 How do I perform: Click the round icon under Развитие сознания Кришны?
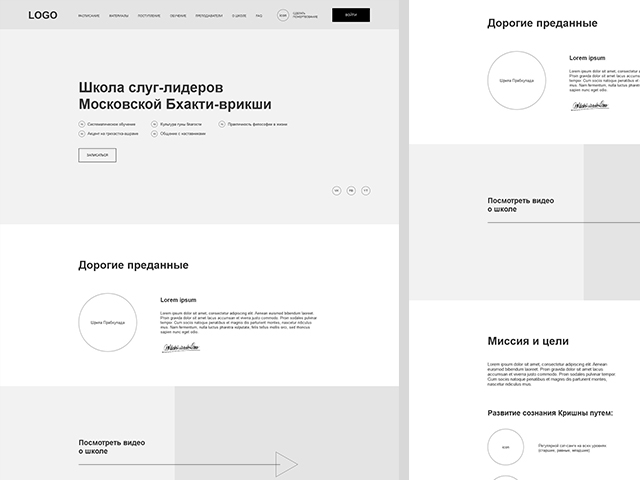click(x=506, y=447)
